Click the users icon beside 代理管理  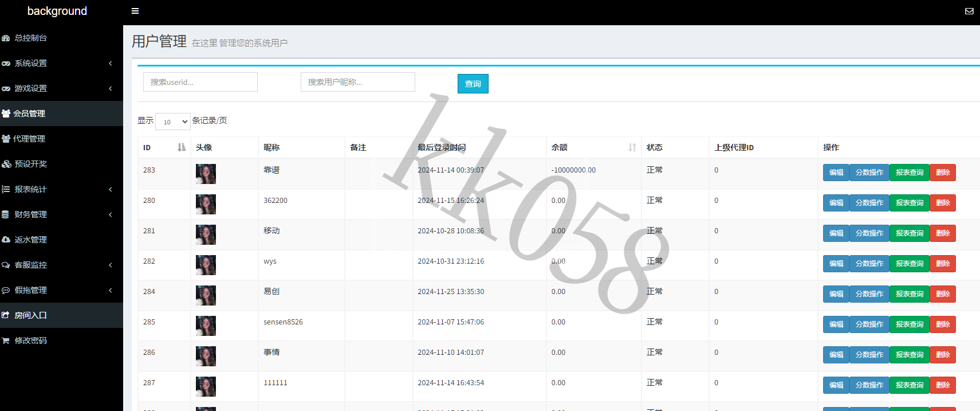pyautogui.click(x=6, y=139)
